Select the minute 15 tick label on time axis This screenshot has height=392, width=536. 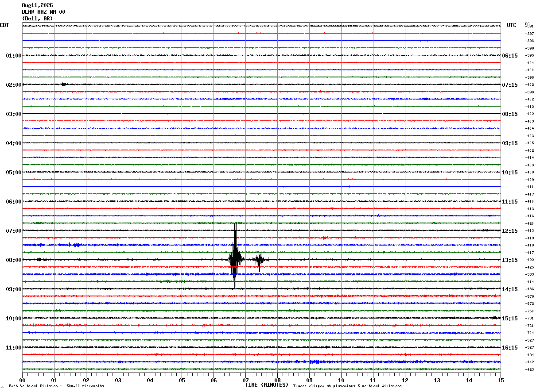pos(501,380)
